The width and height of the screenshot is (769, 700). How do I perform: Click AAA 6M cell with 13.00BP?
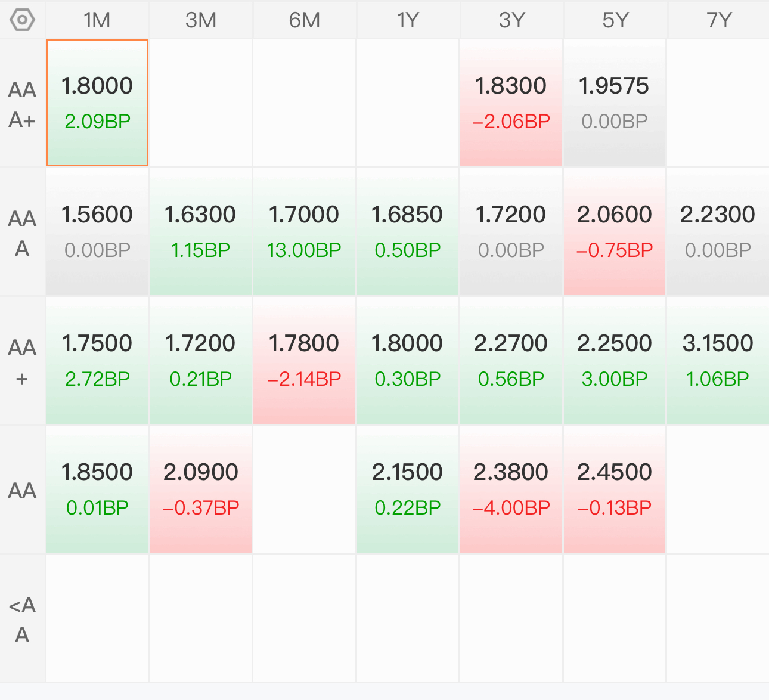point(304,231)
